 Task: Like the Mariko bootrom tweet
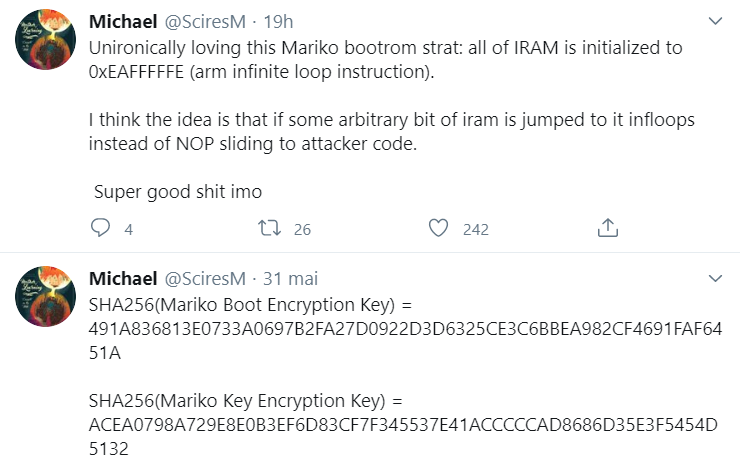click(438, 228)
